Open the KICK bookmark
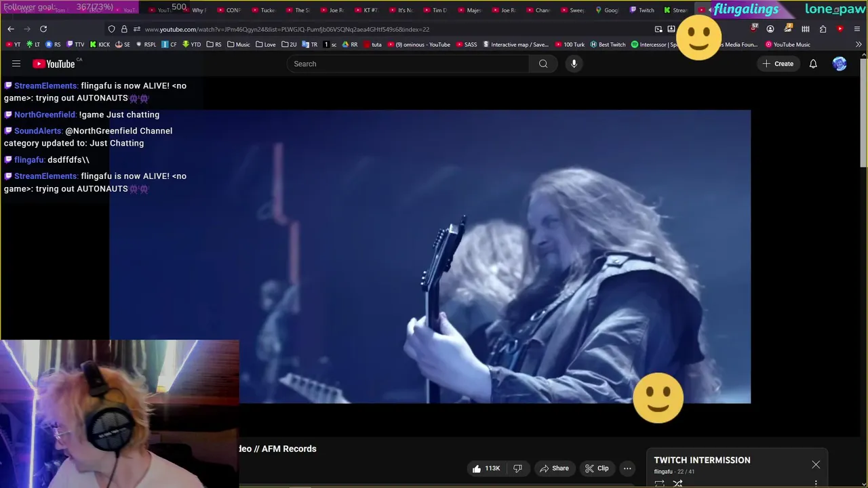868x488 pixels. (100, 45)
